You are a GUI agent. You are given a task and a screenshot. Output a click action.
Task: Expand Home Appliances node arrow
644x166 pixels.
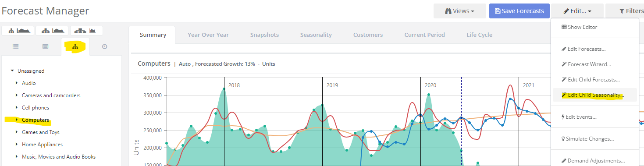[17, 144]
